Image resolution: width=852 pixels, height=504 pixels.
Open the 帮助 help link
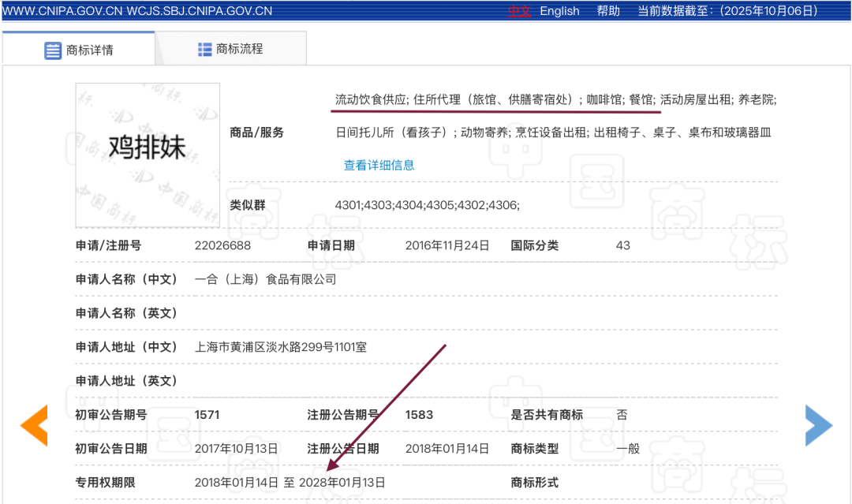(608, 11)
